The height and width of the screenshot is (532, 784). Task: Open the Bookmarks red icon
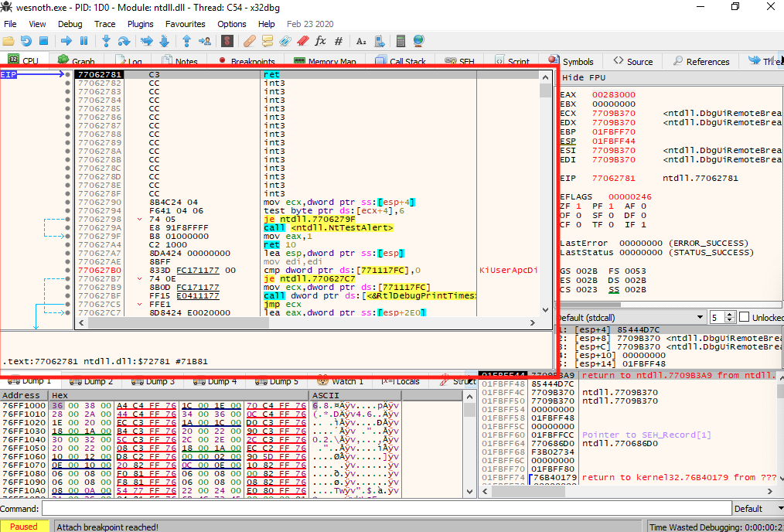[x=302, y=41]
